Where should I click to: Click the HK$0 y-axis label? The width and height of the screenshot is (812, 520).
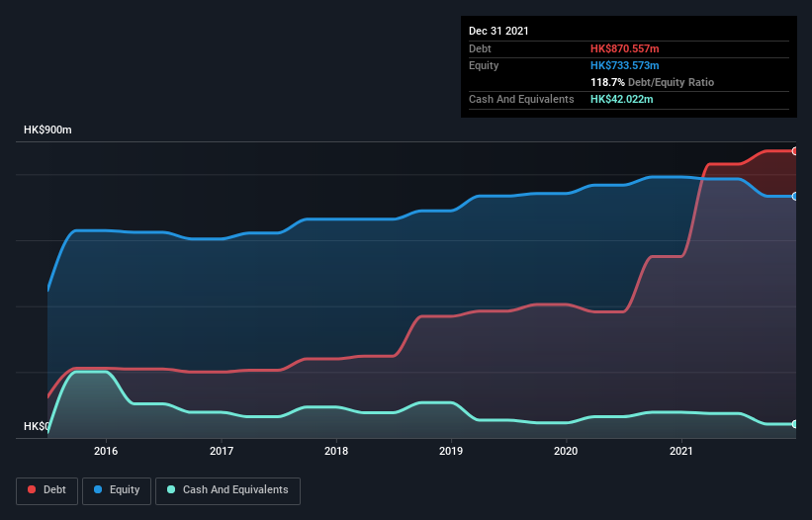coord(37,426)
